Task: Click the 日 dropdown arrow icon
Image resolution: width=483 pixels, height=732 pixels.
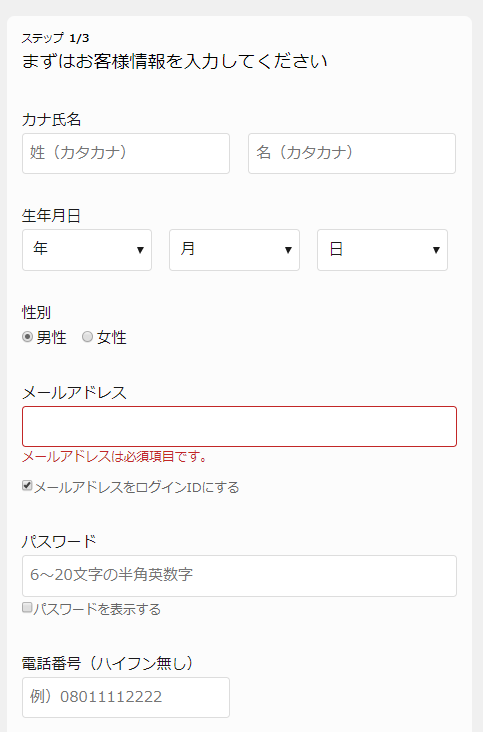Action: pyautogui.click(x=436, y=250)
